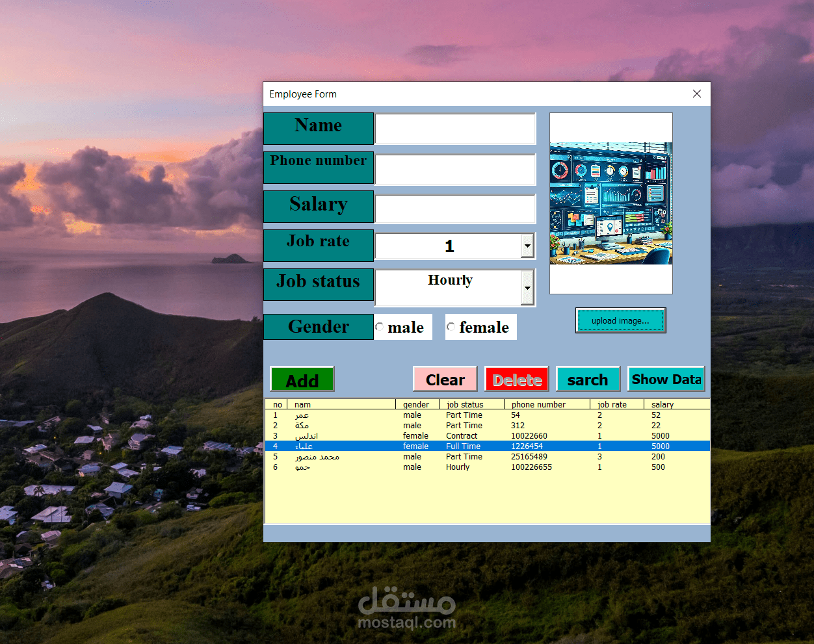Select the male gender option
The height and width of the screenshot is (644, 814).
(403, 327)
